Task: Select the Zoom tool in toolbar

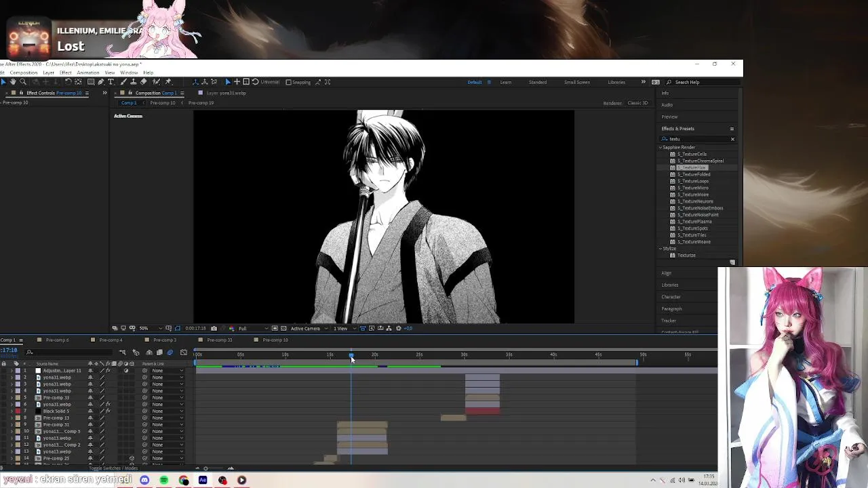Action: 23,82
